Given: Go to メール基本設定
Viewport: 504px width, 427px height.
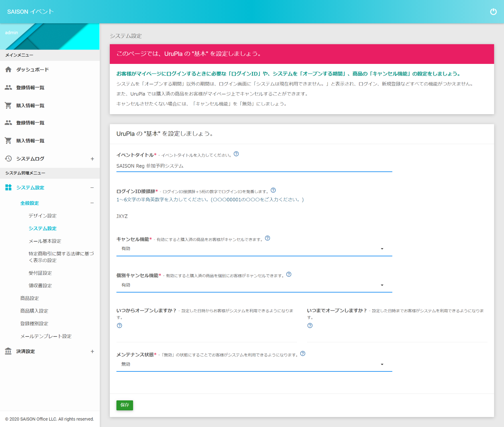Looking at the screenshot, I should click(x=45, y=241).
